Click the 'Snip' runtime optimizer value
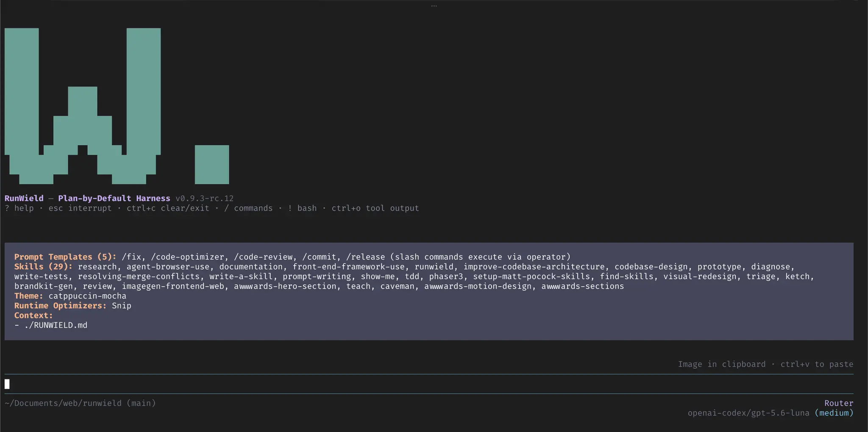Image resolution: width=868 pixels, height=432 pixels. click(x=122, y=305)
